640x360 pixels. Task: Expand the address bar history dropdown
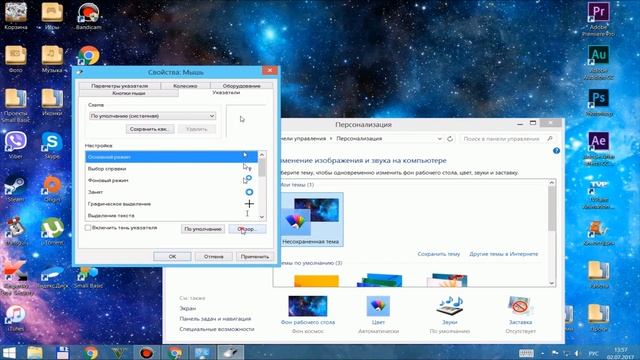coord(439,139)
